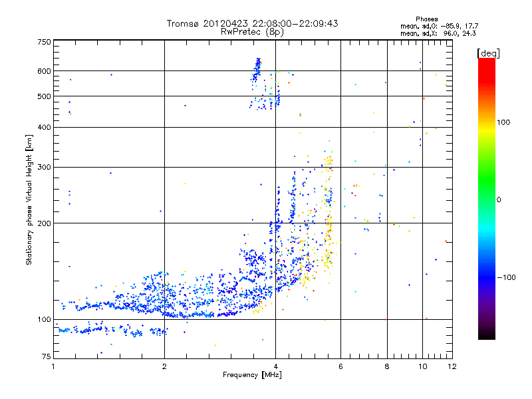Click the 'RwPretec (8p)' subtitle

coord(252,32)
